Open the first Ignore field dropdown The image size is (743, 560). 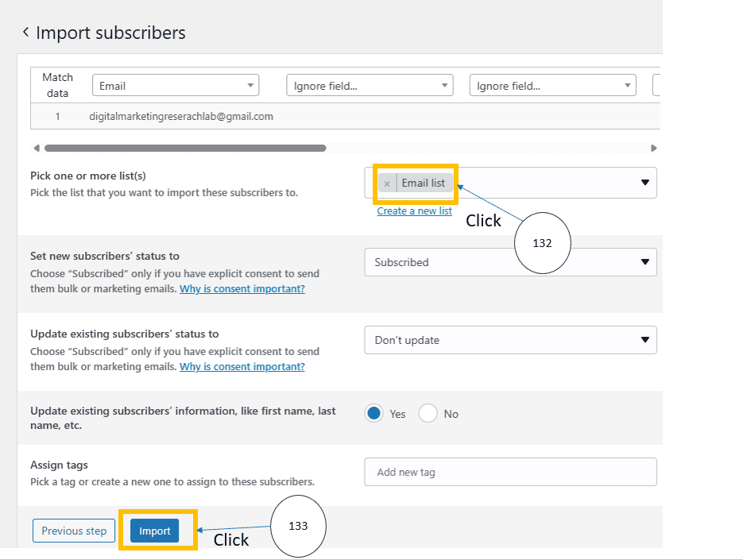click(369, 86)
